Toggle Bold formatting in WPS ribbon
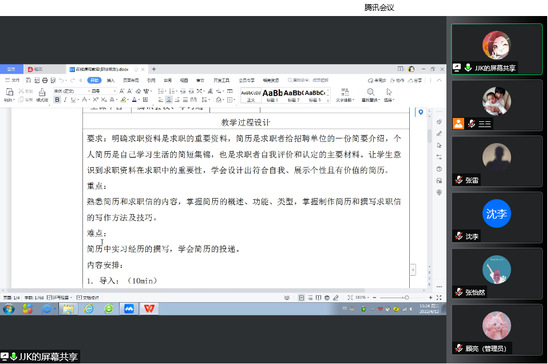Image resolution: width=548 pixels, height=364 pixels. click(57, 100)
